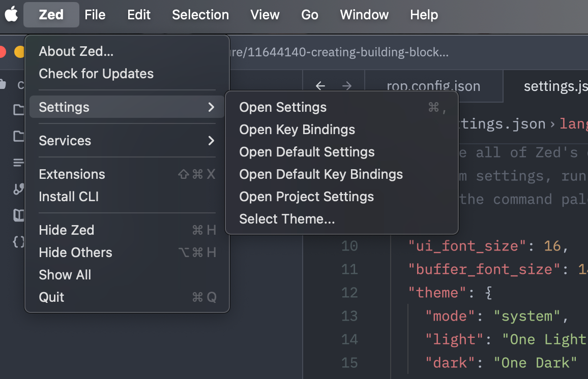Click the git branch sidebar icon
This screenshot has height=379, width=588.
(18, 189)
